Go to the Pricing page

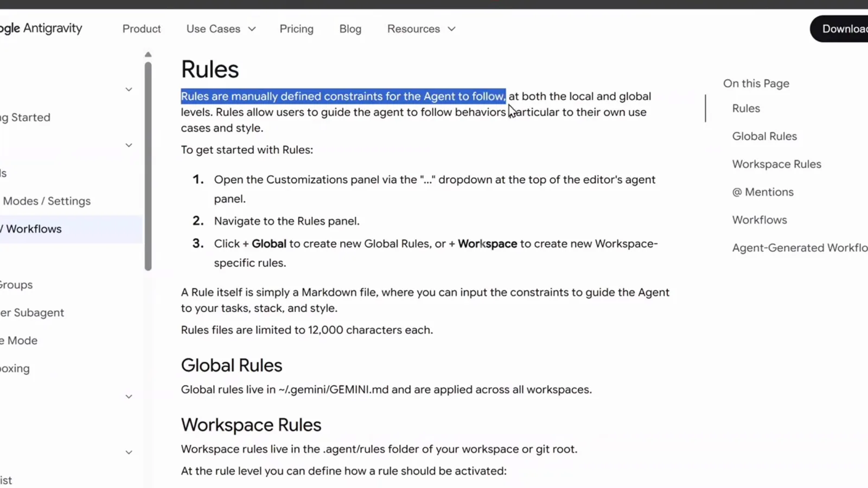pyautogui.click(x=296, y=29)
